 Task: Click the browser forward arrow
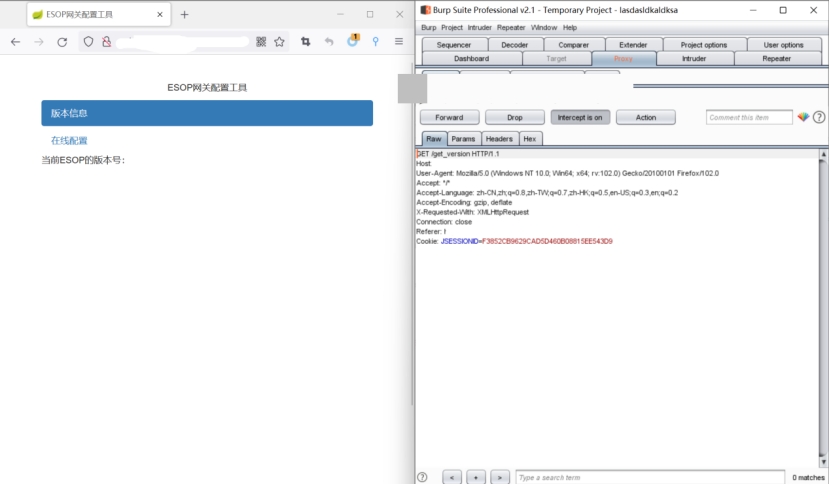39,42
